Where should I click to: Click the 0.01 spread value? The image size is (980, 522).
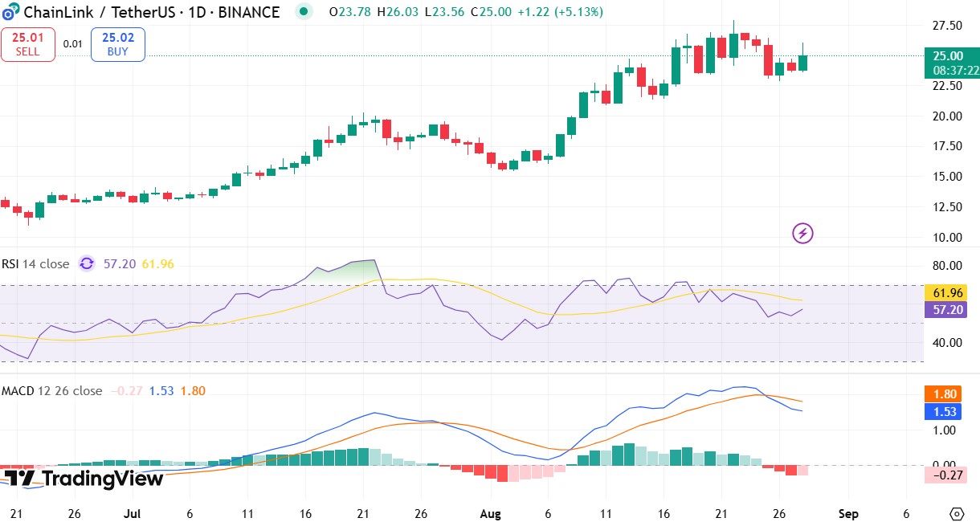click(73, 44)
